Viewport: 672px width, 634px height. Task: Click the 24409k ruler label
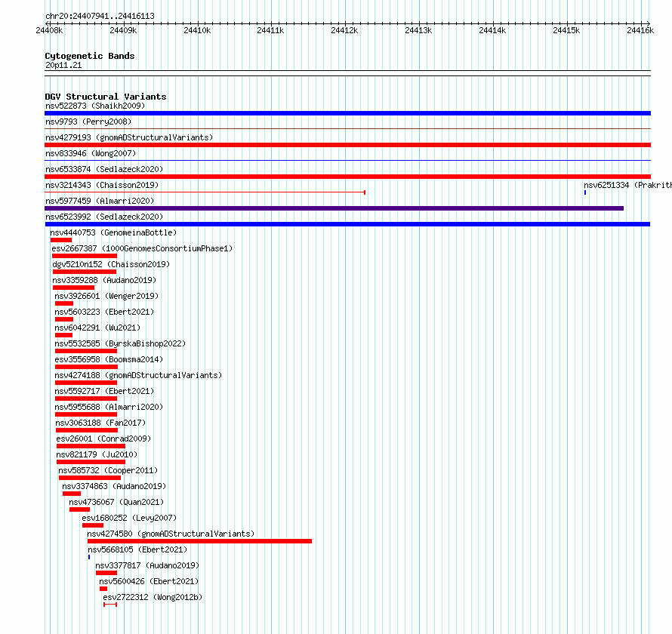[123, 30]
